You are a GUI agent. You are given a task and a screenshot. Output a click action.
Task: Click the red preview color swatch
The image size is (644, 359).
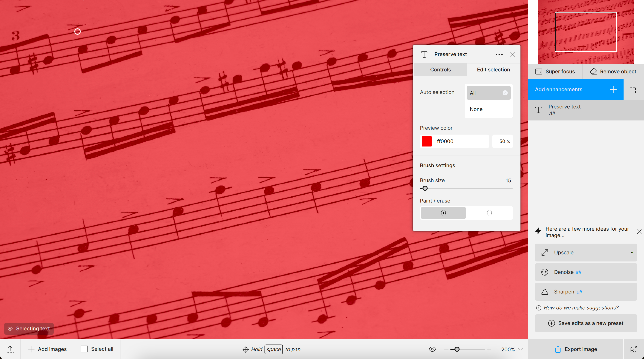coord(427,141)
